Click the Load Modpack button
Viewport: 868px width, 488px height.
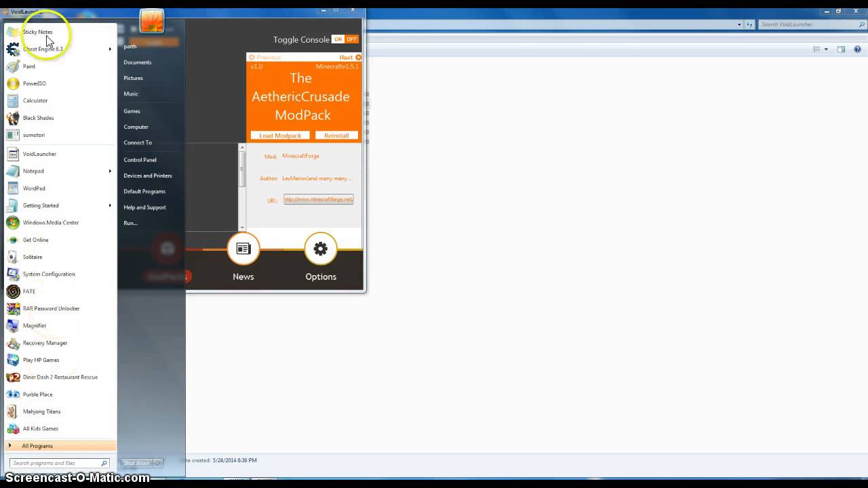tap(280, 136)
